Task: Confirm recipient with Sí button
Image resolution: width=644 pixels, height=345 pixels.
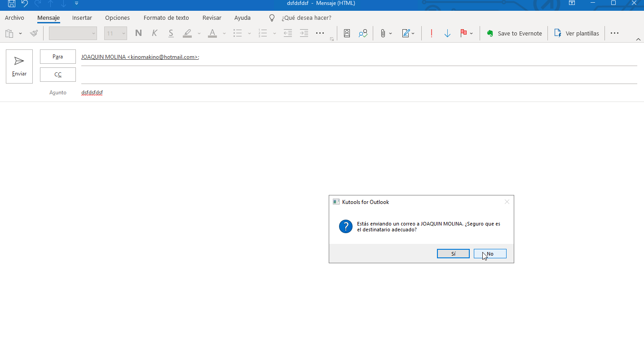Action: [x=453, y=254]
